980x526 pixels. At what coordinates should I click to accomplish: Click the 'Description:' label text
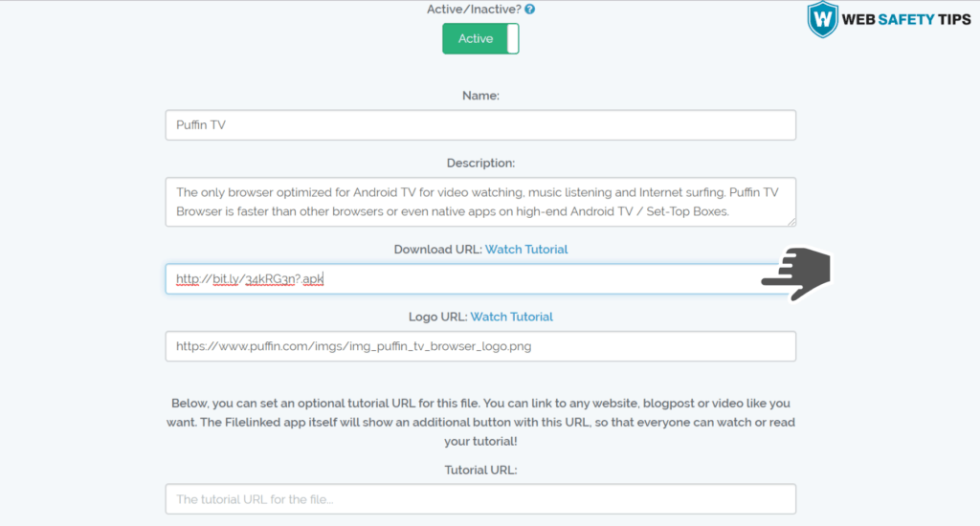(480, 163)
